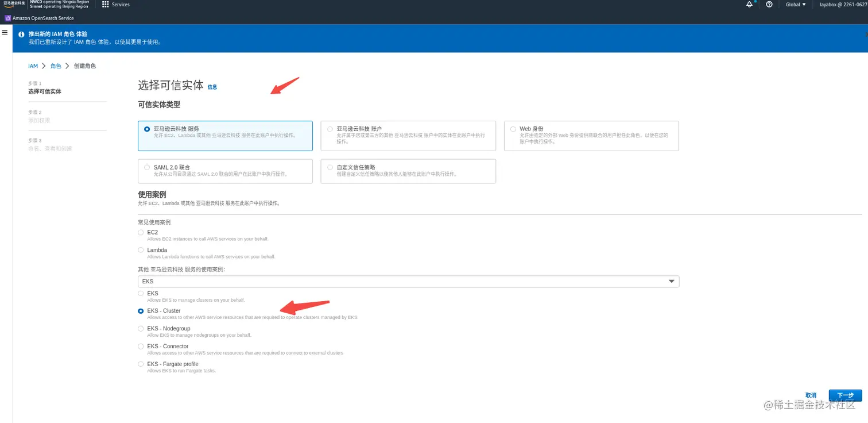Click the 取消 cancel button
The width and height of the screenshot is (868, 423).
point(811,395)
